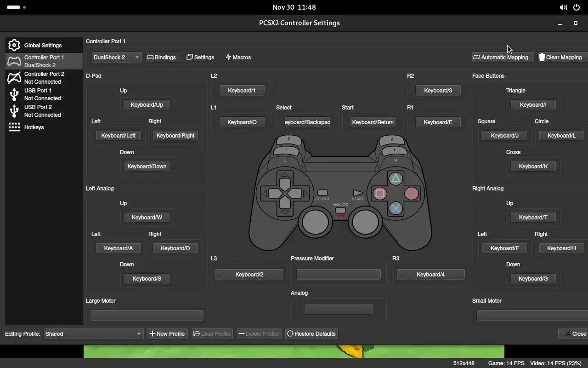Open the controller type DualShock 2 dropdown

(x=116, y=57)
